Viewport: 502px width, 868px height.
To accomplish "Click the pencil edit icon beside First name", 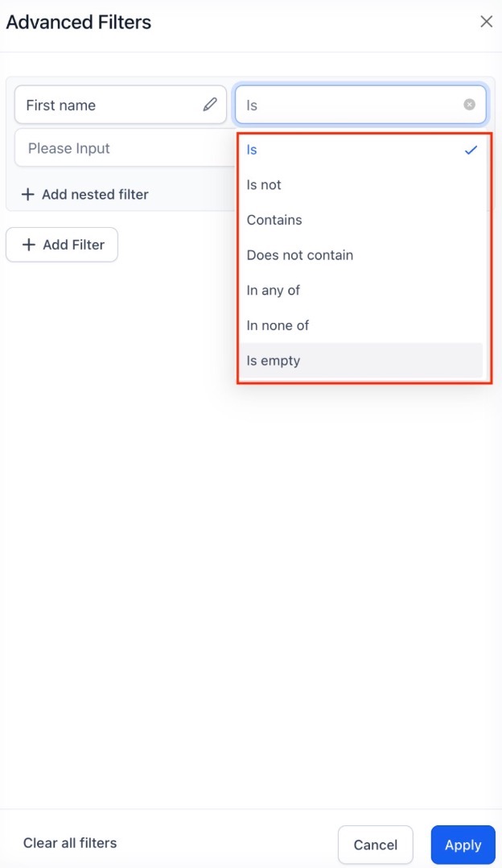I will pos(210,105).
